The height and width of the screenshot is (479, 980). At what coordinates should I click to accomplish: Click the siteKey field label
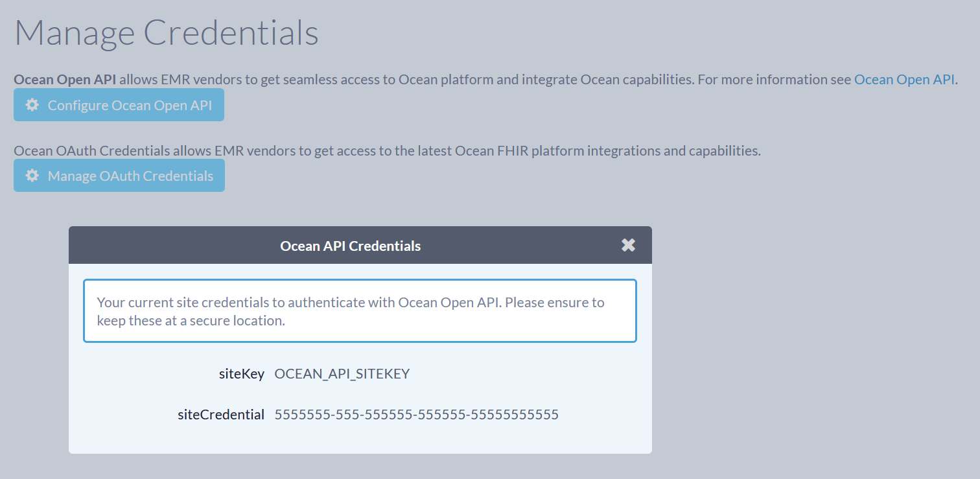(x=242, y=374)
